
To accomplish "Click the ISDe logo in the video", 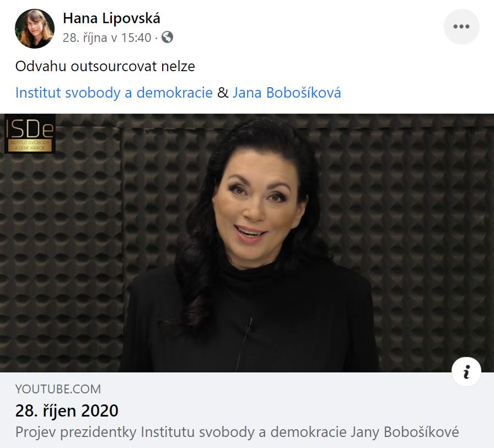I will pyautogui.click(x=30, y=134).
